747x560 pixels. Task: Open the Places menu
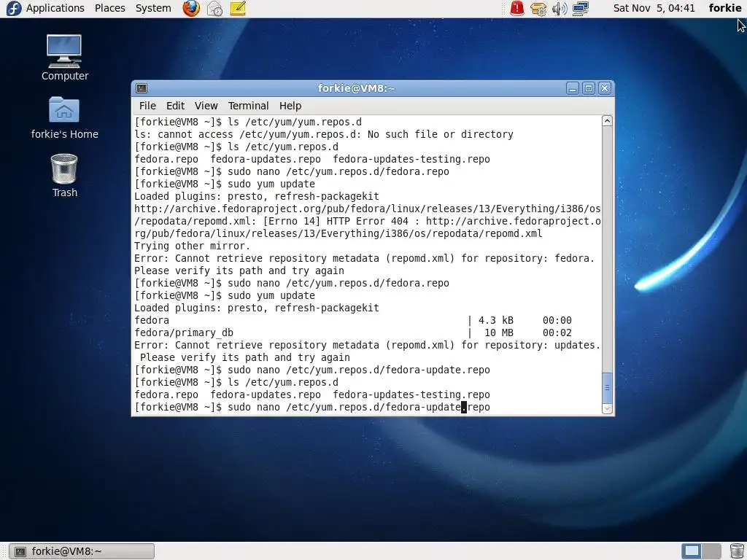pos(109,8)
